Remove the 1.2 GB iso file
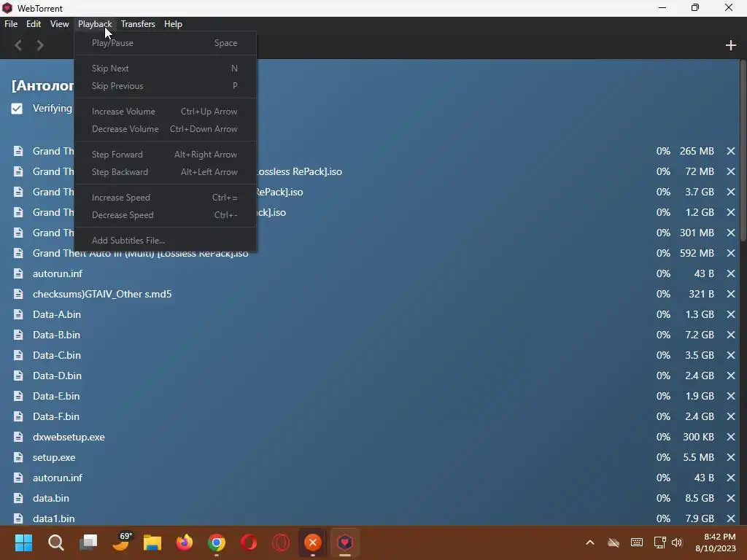Viewport: 747px width, 560px height. [x=731, y=212]
